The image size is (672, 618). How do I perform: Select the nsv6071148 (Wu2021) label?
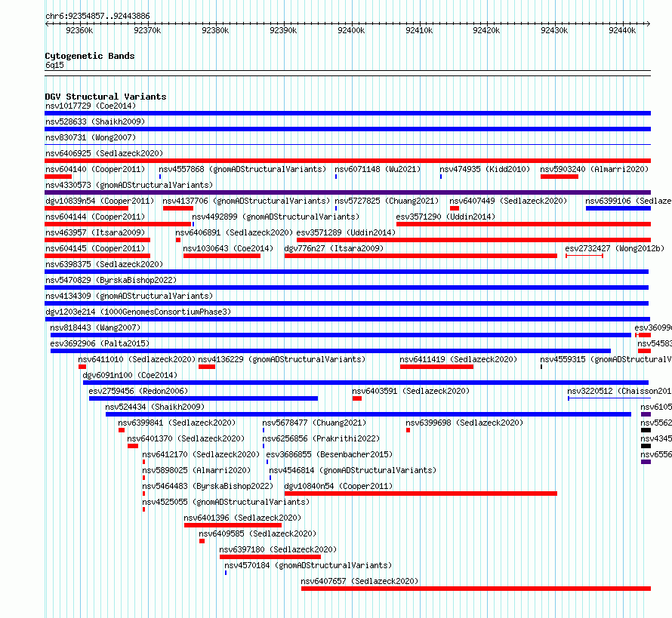point(378,169)
